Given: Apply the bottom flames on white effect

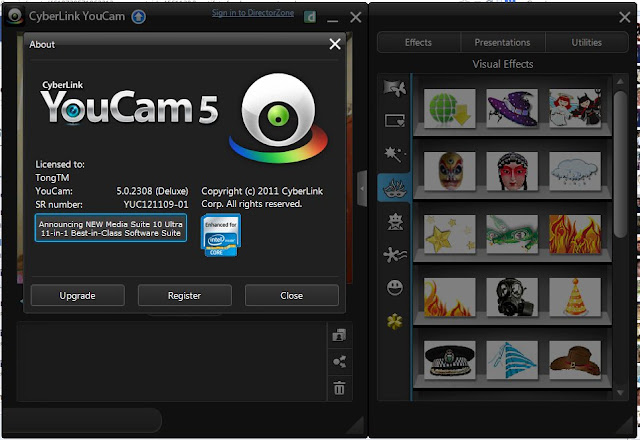Looking at the screenshot, I should click(450, 297).
